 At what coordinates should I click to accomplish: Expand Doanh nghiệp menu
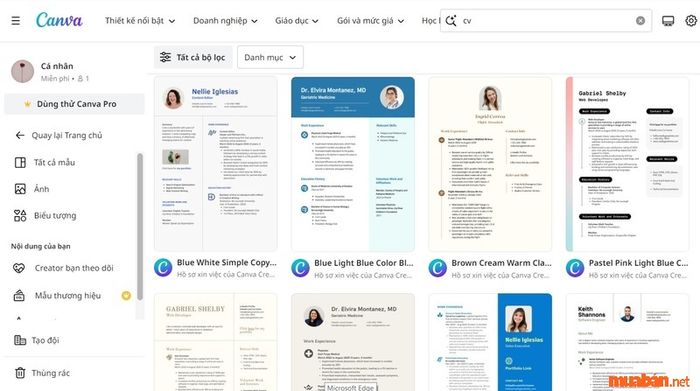click(225, 21)
